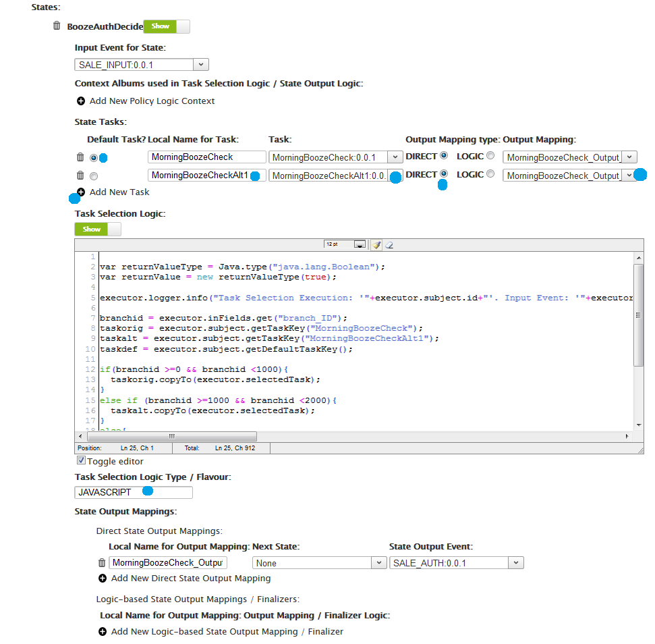Click the Local Name field containing MorningBoozeCheckAlt1
This screenshot has height=644, width=655.
click(207, 175)
